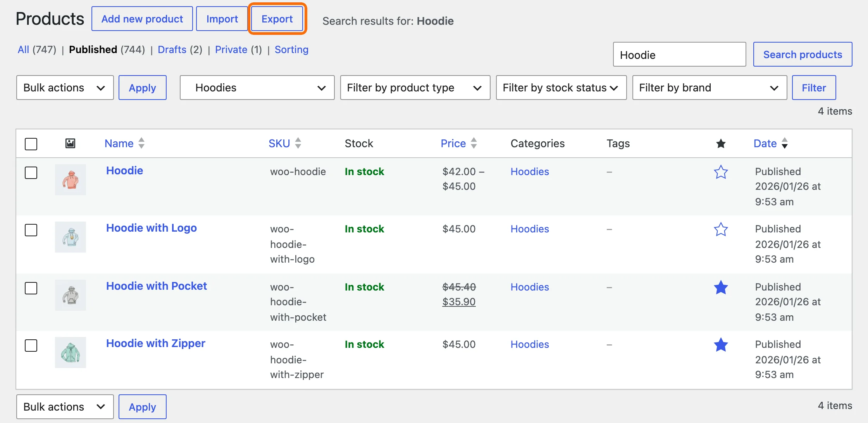The height and width of the screenshot is (423, 868).
Task: Expand Filter by stock status dropdown
Action: [561, 88]
